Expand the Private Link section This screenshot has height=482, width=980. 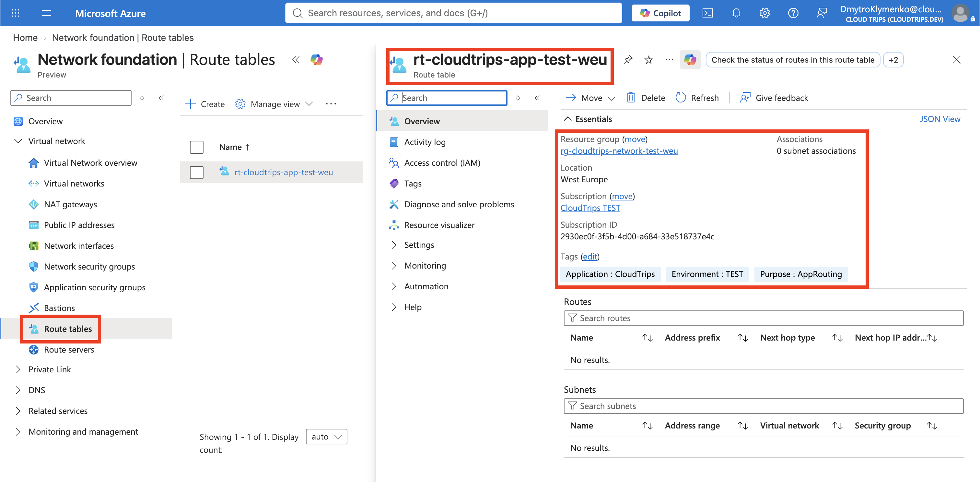(x=18, y=369)
